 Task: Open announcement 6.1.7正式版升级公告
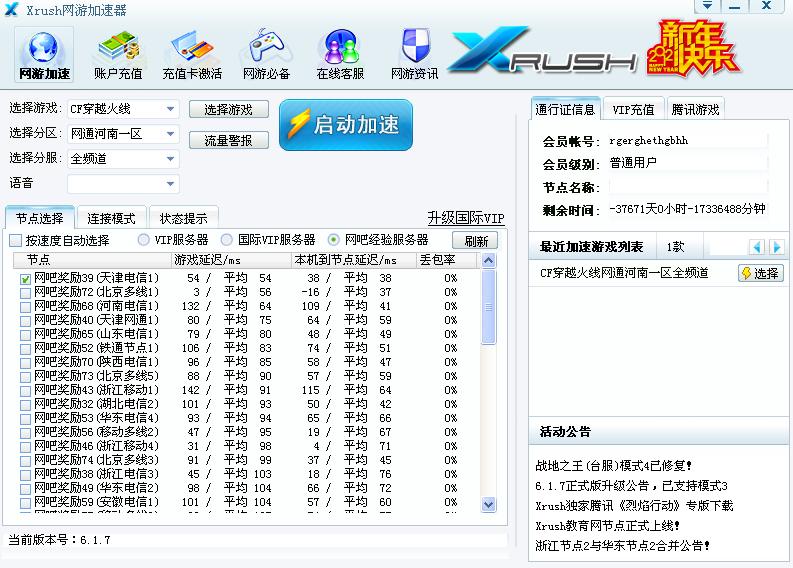click(631, 486)
